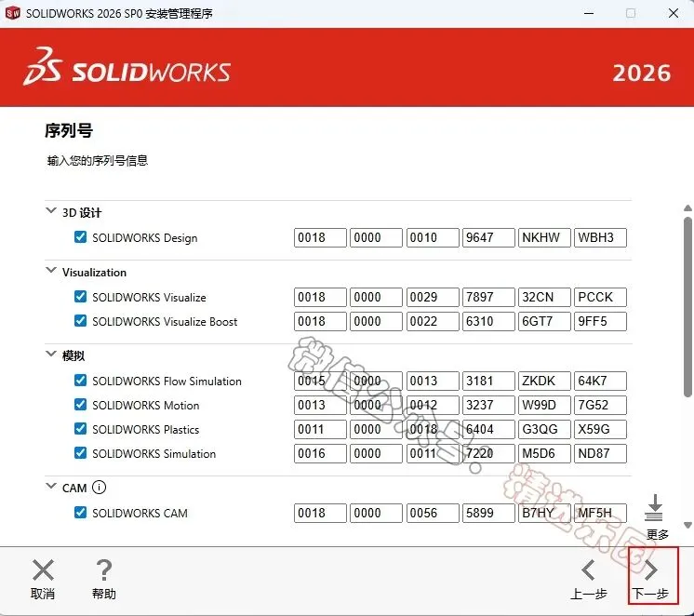Click the scrollbar up arrow

(687, 208)
